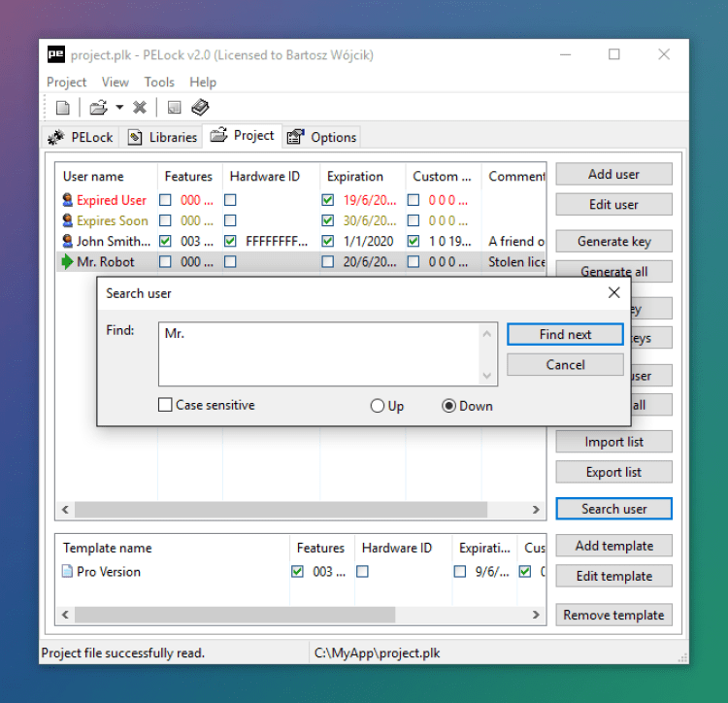Toggle Hardware ID checkbox for Expired User

(230, 200)
